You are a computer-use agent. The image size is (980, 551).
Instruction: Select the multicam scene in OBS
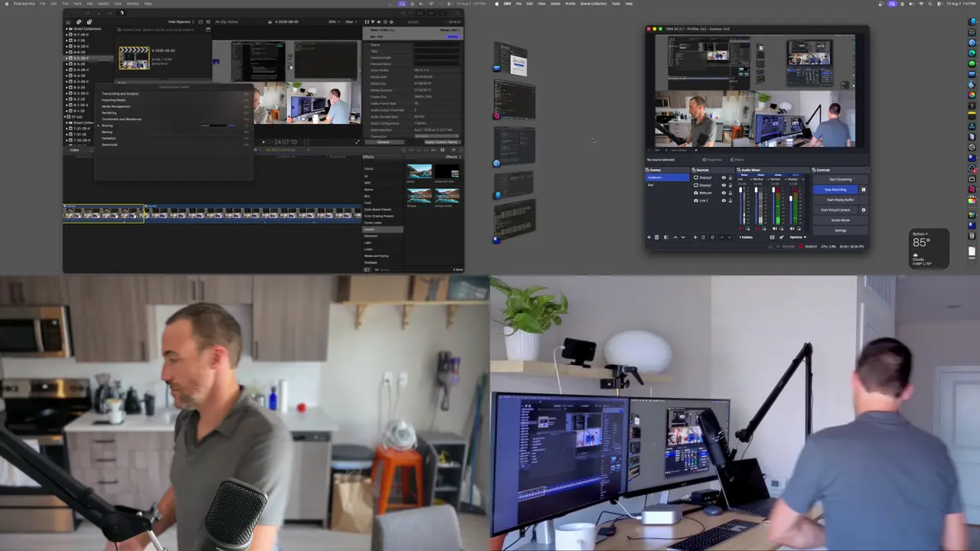668,178
